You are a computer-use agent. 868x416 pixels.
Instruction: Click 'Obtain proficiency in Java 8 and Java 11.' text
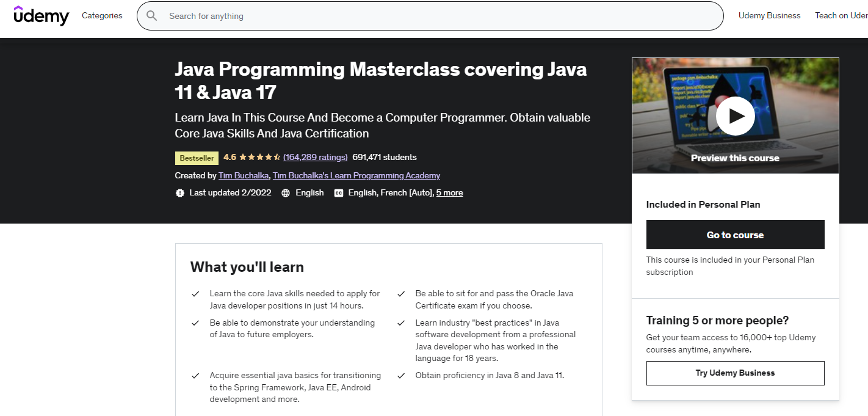pos(490,375)
